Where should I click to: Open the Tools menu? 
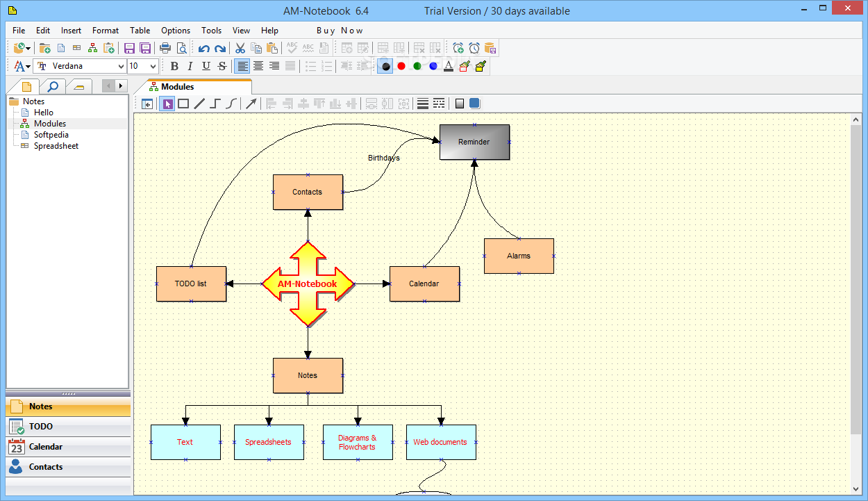212,31
